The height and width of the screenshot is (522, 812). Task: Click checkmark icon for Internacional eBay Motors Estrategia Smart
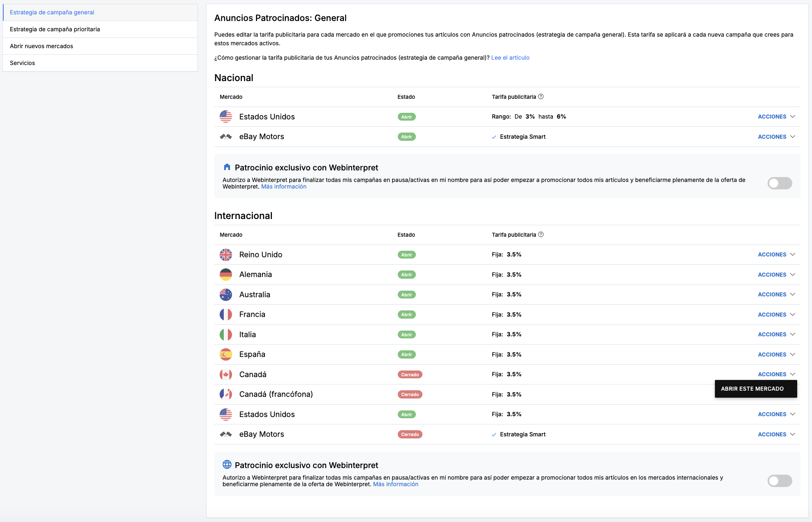coord(494,435)
